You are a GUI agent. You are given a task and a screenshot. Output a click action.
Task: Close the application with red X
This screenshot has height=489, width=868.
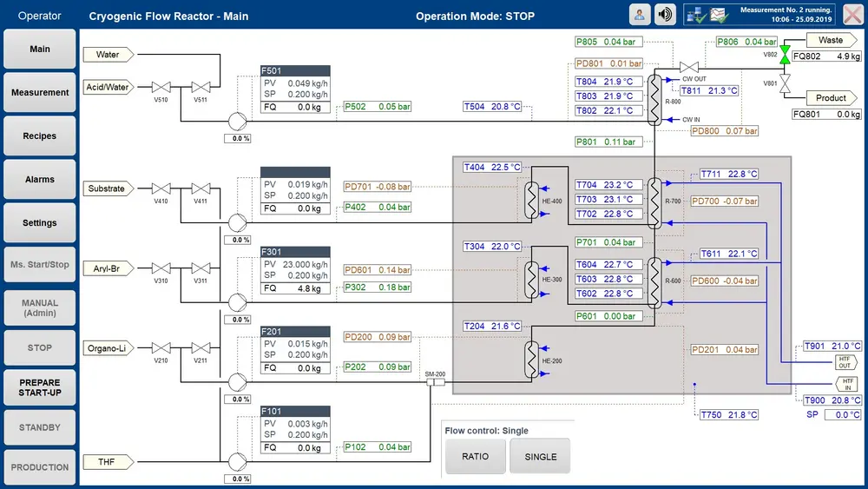point(853,15)
